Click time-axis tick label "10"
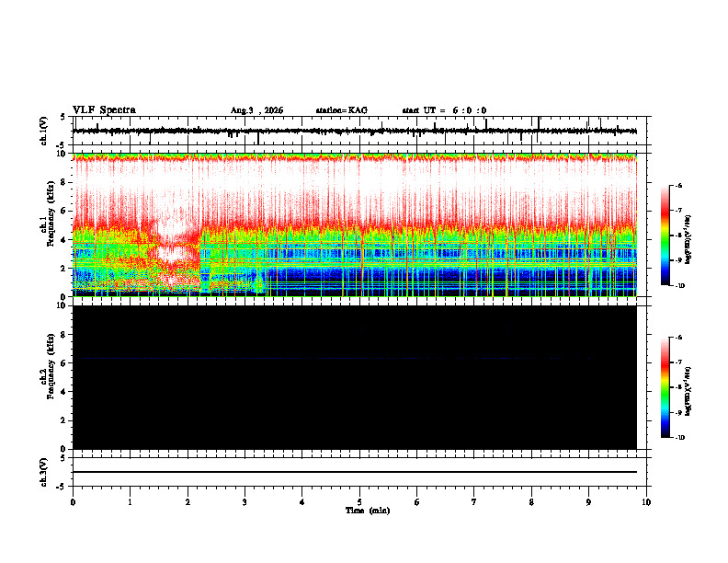The height and width of the screenshot is (563, 728). click(646, 502)
